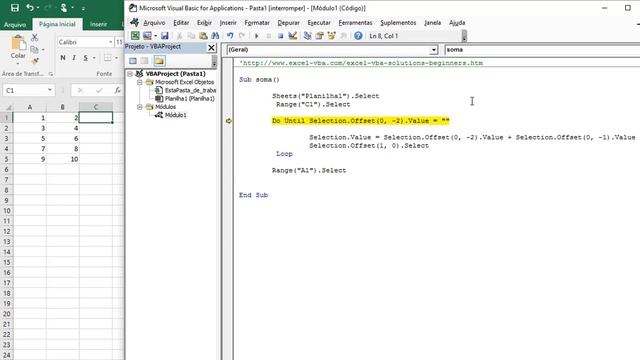Click the Excel Undo arrow in quick access bar
The width and height of the screenshot is (640, 360).
point(30,8)
